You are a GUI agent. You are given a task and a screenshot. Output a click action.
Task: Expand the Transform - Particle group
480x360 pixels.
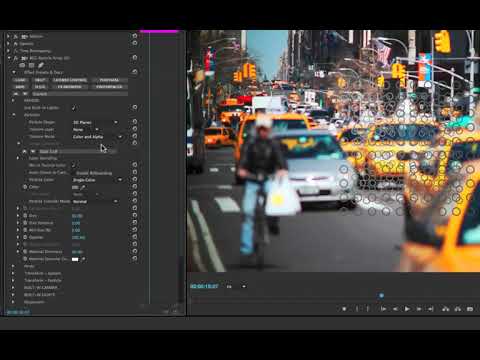[13, 280]
